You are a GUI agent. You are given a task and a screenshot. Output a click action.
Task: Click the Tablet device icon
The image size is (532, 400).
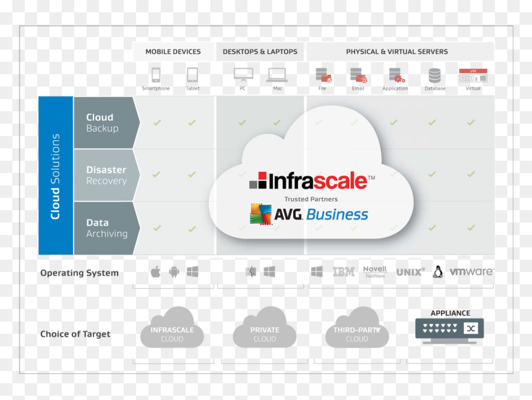pyautogui.click(x=192, y=75)
